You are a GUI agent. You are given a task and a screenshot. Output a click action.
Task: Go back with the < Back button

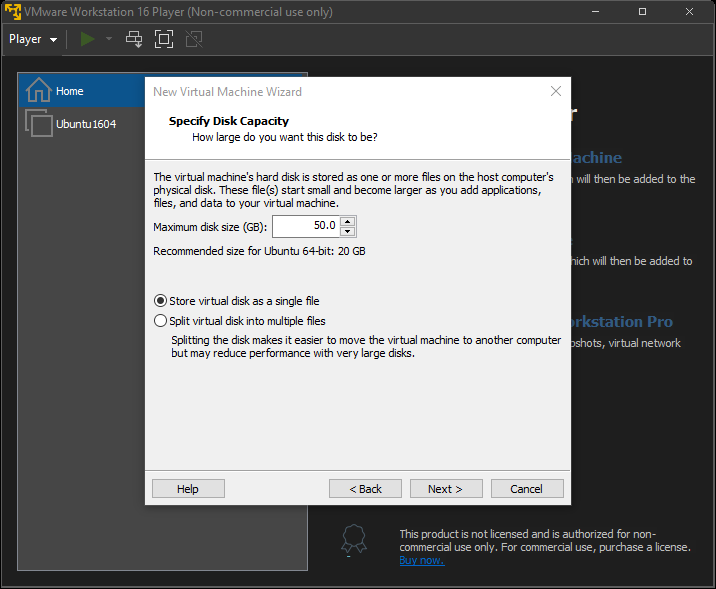(365, 489)
